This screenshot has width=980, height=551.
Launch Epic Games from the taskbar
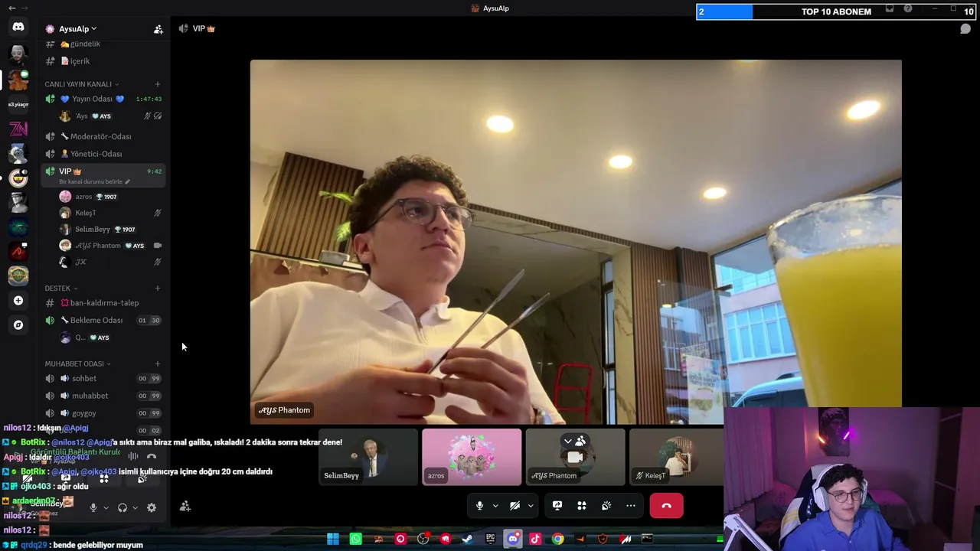(490, 539)
